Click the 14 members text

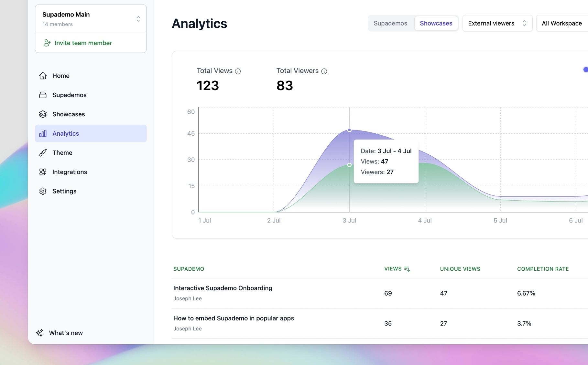[58, 24]
